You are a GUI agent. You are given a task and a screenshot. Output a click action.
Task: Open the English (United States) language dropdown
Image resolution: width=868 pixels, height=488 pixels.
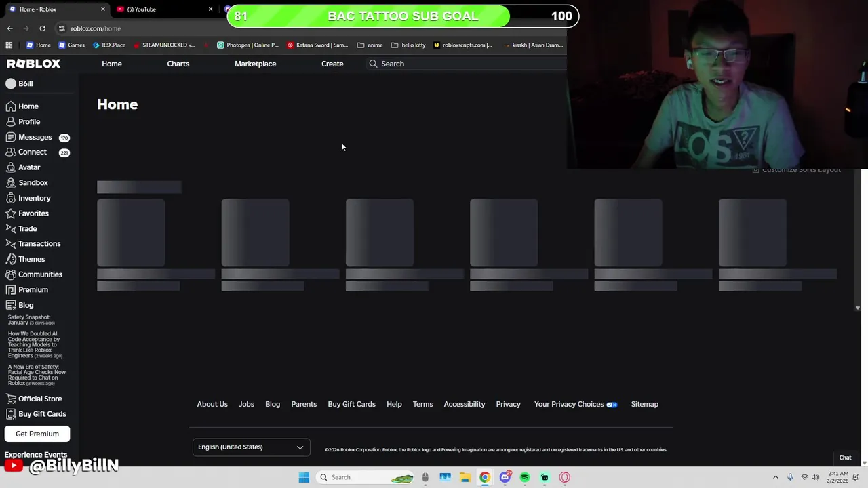[251, 447]
